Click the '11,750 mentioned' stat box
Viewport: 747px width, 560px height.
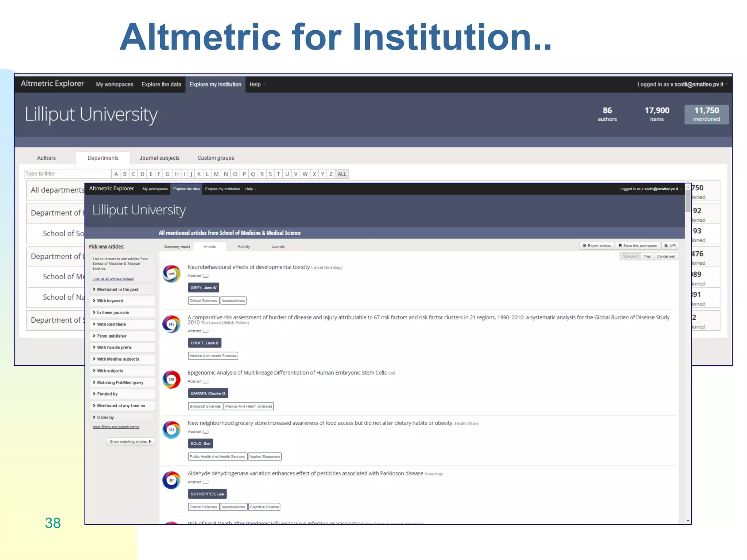point(707,114)
